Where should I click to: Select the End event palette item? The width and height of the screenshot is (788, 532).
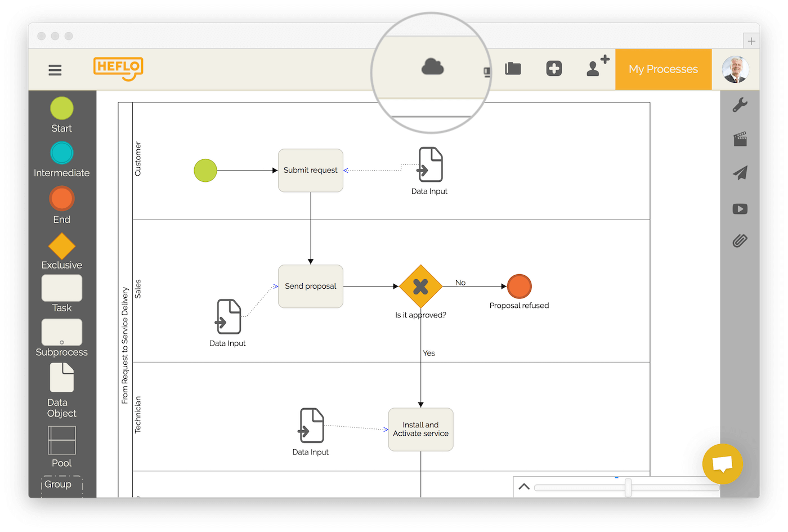coord(62,199)
